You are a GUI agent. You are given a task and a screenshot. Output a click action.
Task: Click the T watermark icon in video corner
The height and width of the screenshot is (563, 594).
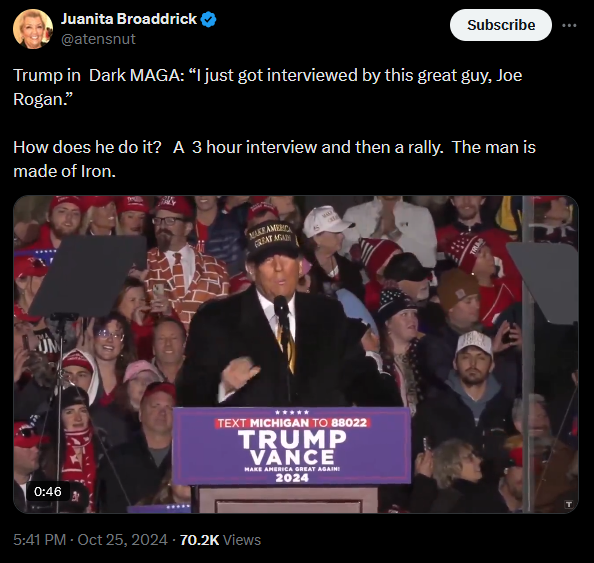[568, 504]
